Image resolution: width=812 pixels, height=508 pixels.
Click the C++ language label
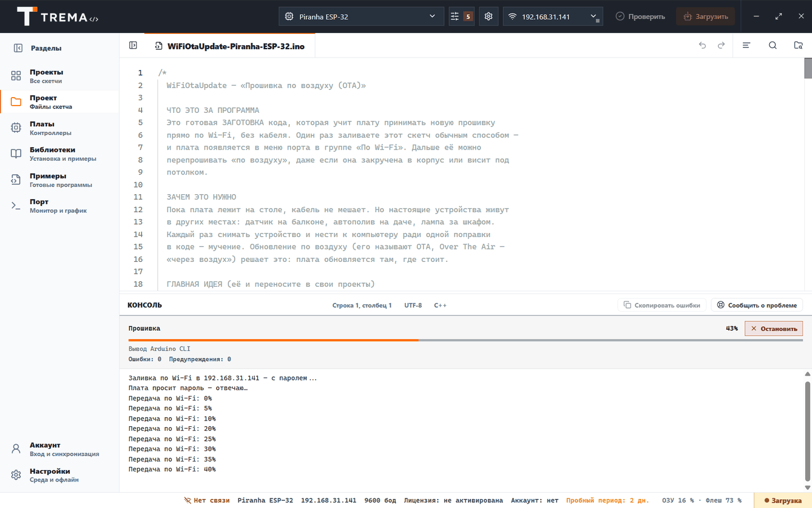(440, 305)
